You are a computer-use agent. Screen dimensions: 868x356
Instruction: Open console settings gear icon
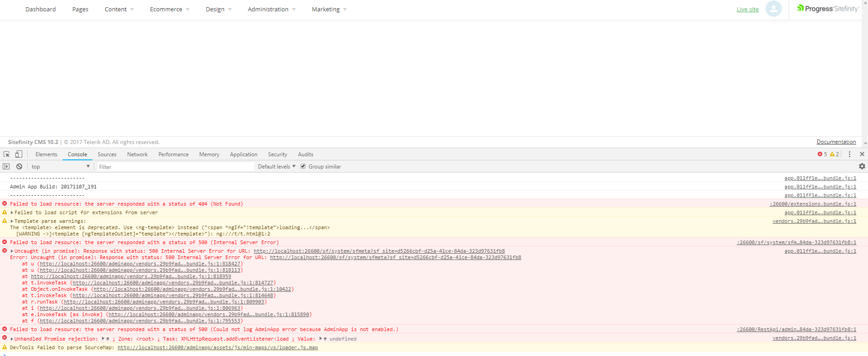coord(862,167)
